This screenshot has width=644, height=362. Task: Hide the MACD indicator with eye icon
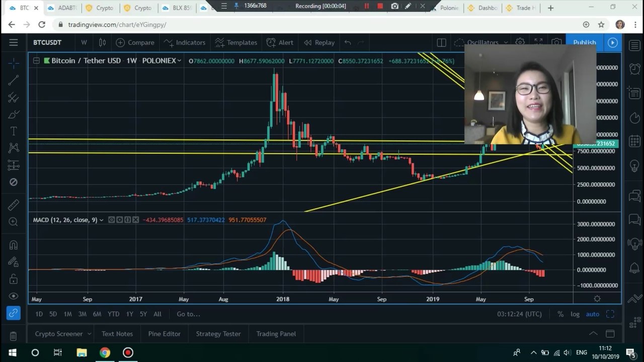pos(112,220)
